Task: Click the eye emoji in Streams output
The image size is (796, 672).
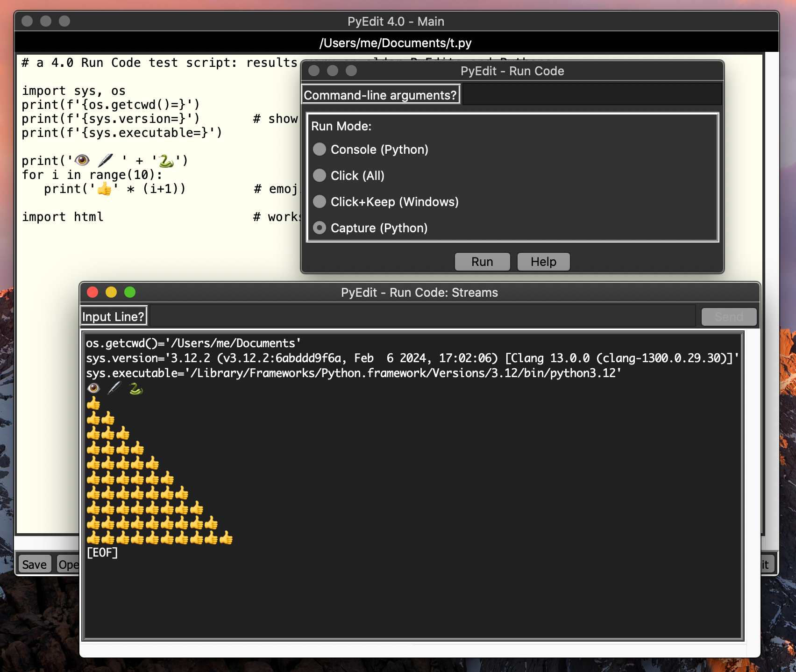Action: click(x=93, y=388)
